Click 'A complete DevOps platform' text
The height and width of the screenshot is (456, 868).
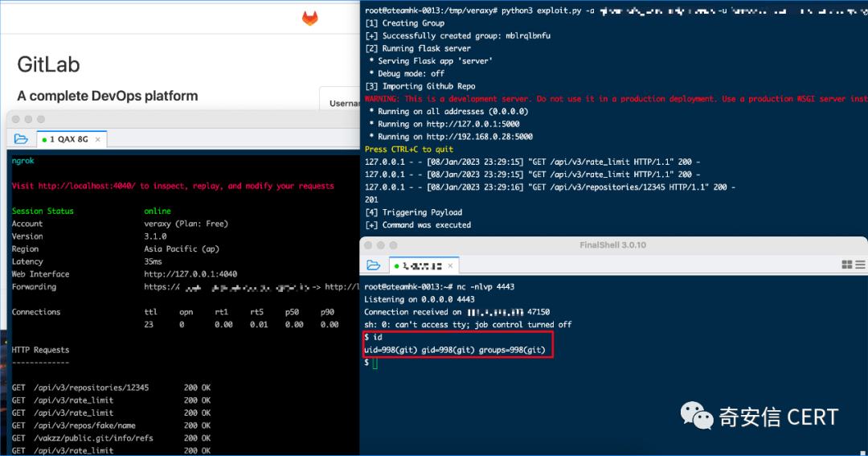108,96
